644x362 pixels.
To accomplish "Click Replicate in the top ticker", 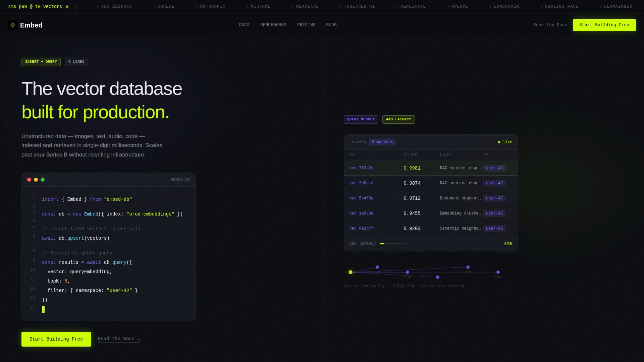I will (411, 7).
